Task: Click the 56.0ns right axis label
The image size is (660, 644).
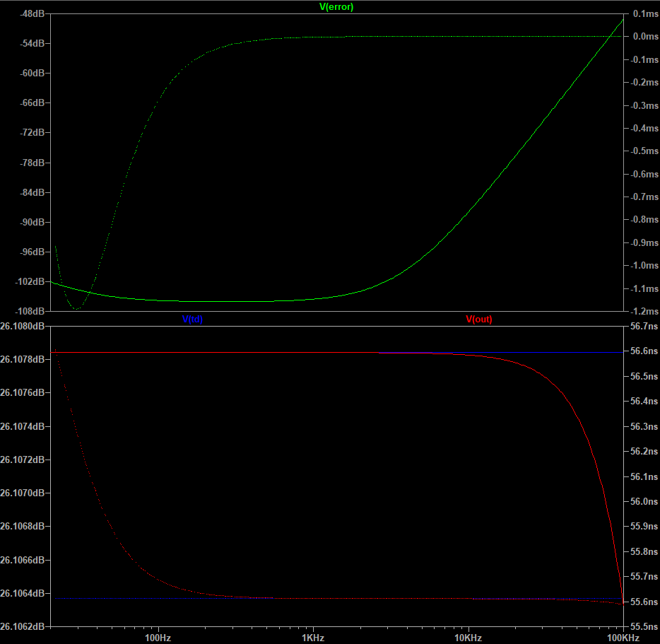Action: pos(644,501)
